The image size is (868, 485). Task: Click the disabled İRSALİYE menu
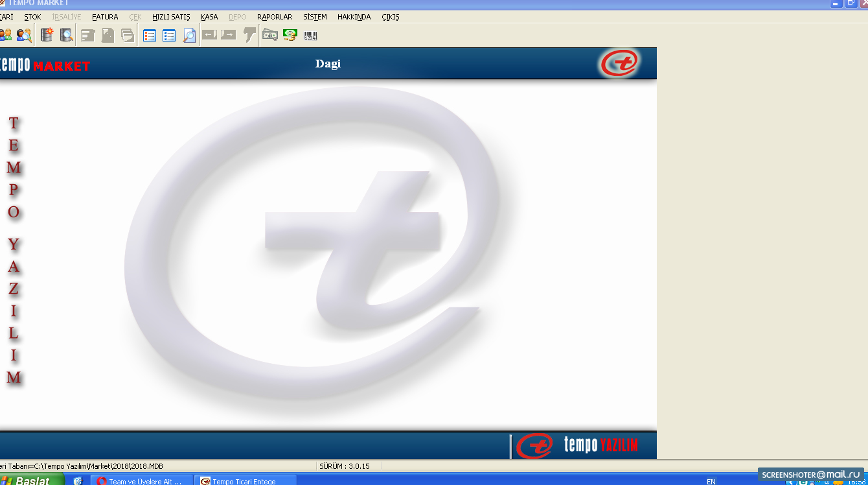[x=67, y=17]
